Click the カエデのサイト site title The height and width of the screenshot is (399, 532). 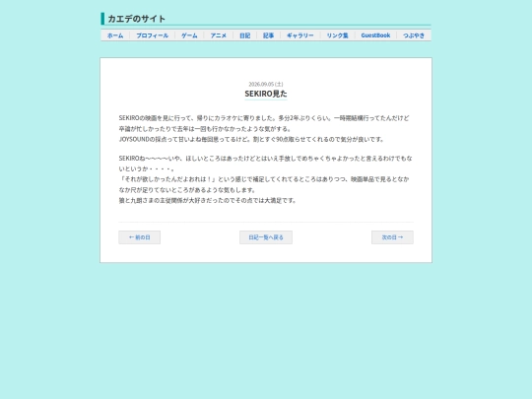(136, 19)
